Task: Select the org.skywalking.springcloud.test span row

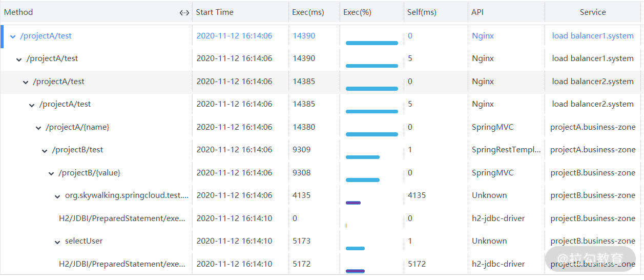Action: [x=322, y=195]
